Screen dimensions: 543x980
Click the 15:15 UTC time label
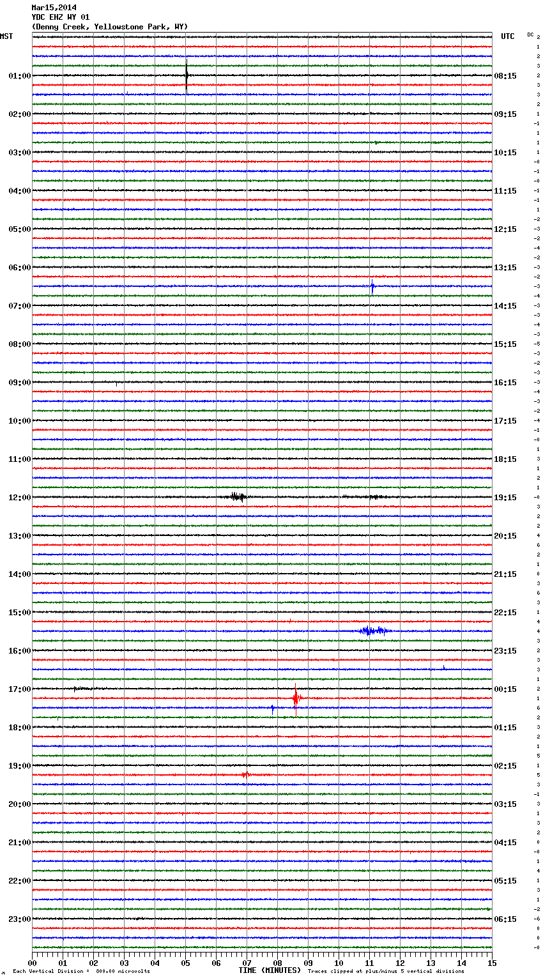(x=505, y=344)
